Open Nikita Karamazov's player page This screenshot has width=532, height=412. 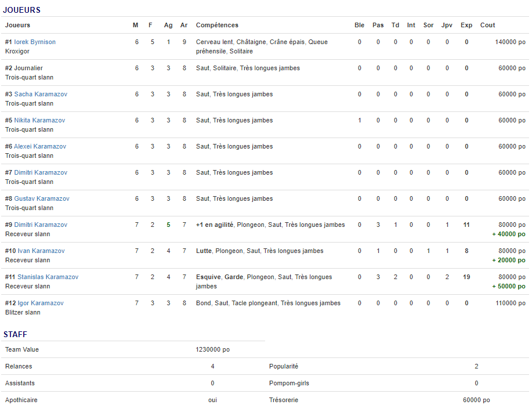(x=39, y=120)
